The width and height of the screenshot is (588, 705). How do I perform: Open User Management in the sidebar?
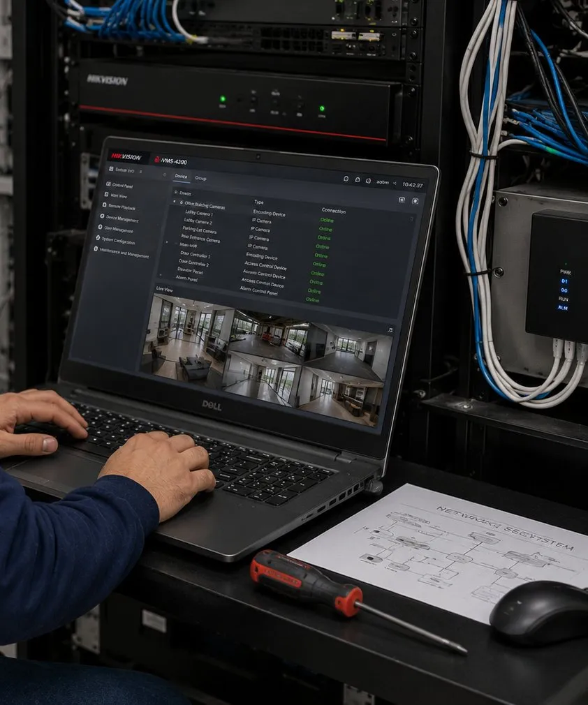pos(116,229)
